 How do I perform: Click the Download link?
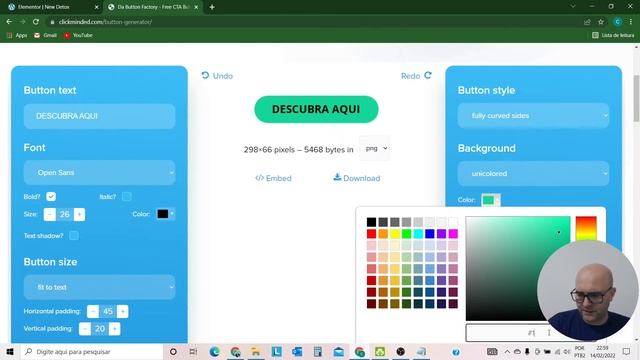coord(357,178)
